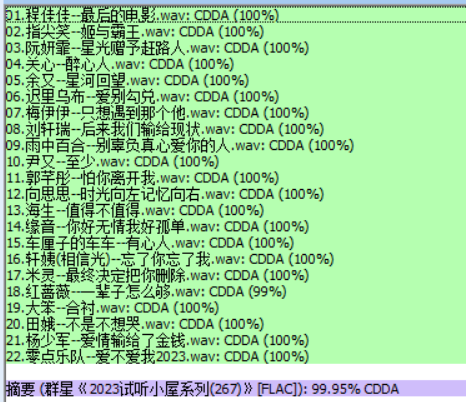This screenshot has height=402, width=466.
Task: Select row 22.零点乐队--爱不爱我2023.wav
Action: coord(236,356)
